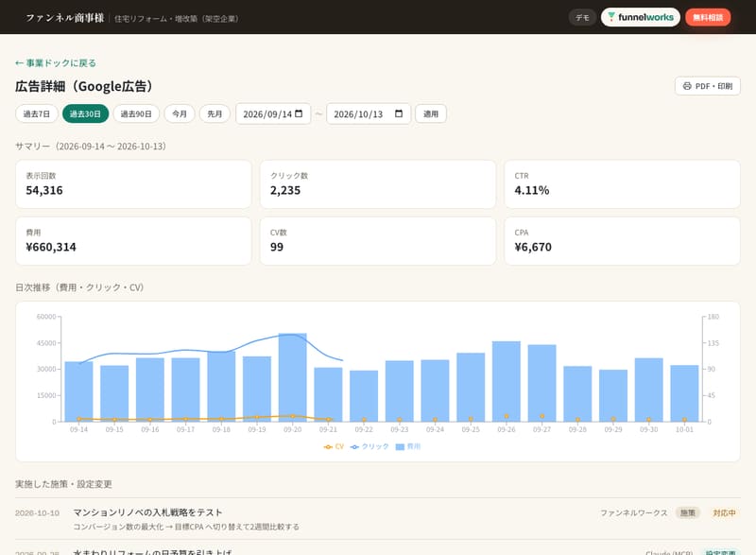
Task: Switch the range to 先月
Action: click(x=215, y=113)
